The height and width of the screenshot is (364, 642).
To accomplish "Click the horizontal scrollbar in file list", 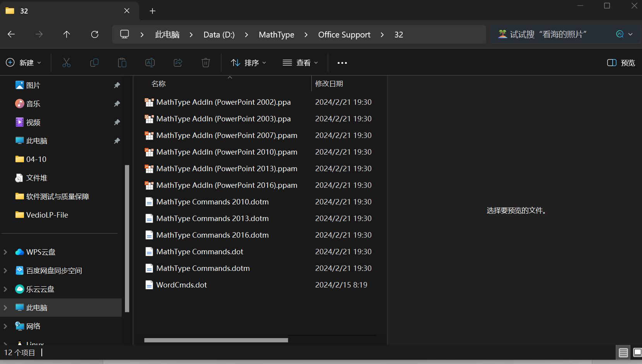I will tap(216, 340).
